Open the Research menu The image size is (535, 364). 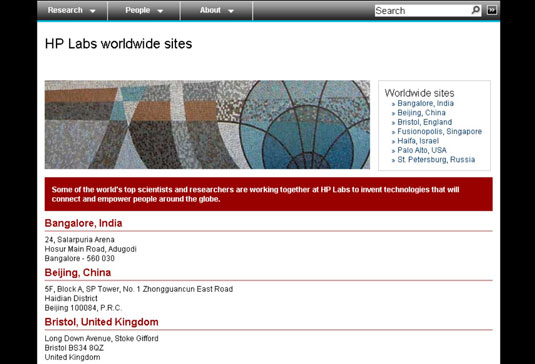pyautogui.click(x=72, y=10)
